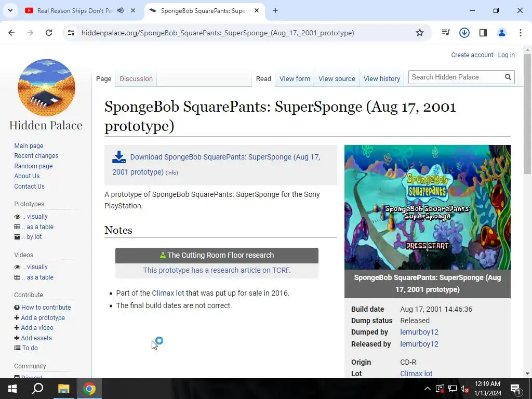
Task: Open the TCRF research article link
Action: [x=217, y=270]
